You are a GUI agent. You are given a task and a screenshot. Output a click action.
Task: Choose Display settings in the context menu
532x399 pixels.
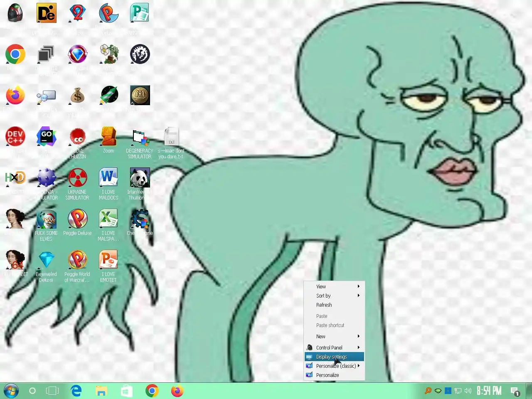point(334,357)
